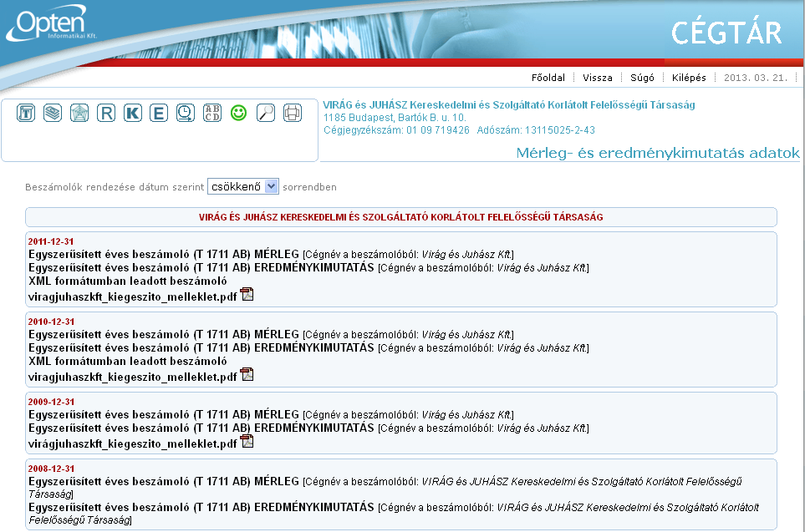The height and width of the screenshot is (532, 805).
Task: Open the magnifying glass search icon
Action: 266,113
